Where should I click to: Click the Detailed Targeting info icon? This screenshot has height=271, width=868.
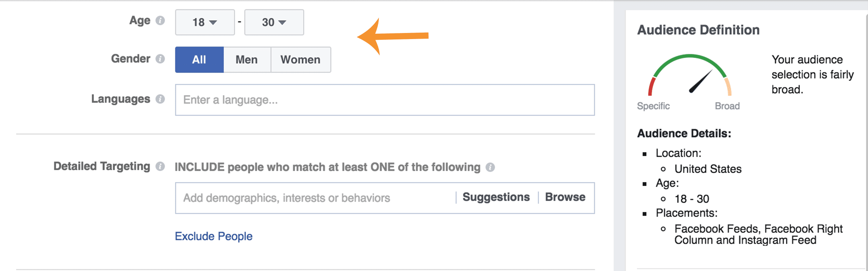(x=160, y=166)
